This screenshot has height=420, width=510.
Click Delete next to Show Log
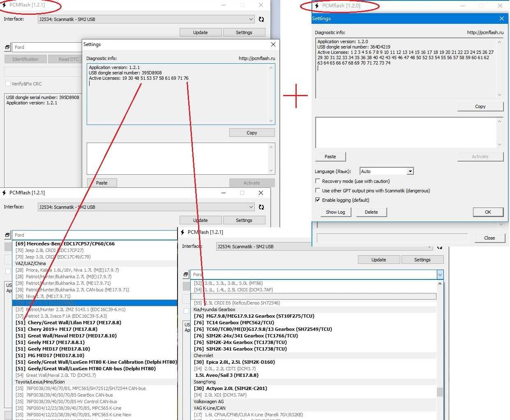[371, 212]
